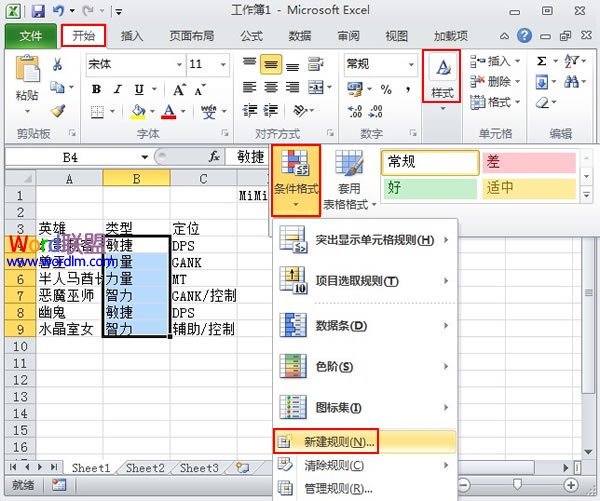Expand the 样式 styles button
The width and height of the screenshot is (600, 501).
click(x=442, y=77)
